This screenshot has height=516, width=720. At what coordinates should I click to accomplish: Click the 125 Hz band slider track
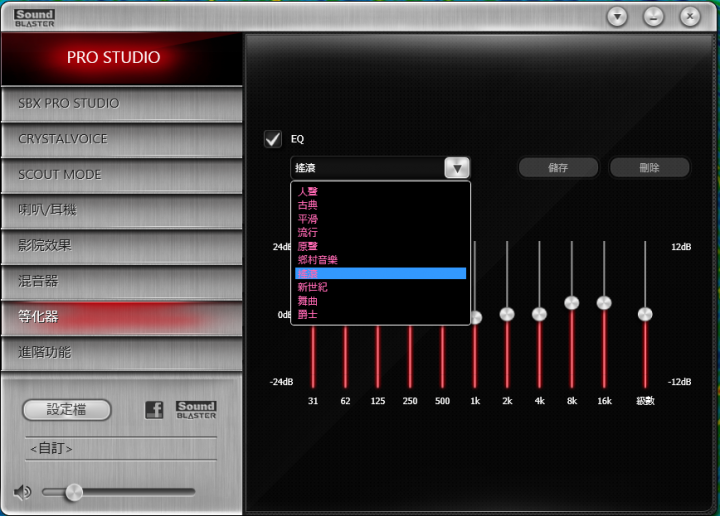(378, 357)
